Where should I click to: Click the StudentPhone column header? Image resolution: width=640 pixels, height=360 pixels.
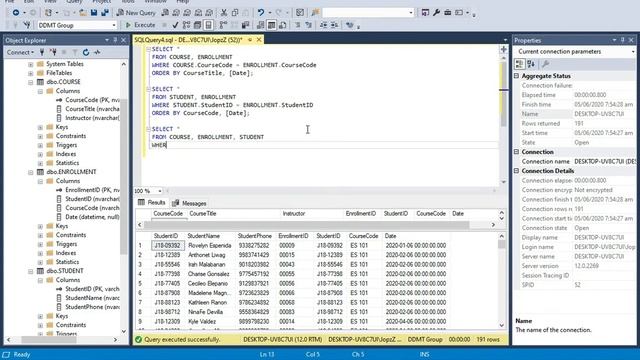[x=255, y=236]
